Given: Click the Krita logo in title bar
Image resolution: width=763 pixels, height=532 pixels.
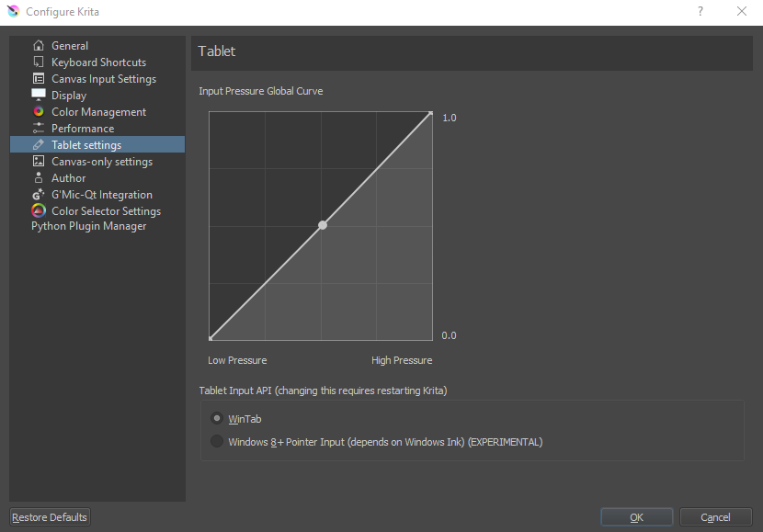Looking at the screenshot, I should [13, 11].
